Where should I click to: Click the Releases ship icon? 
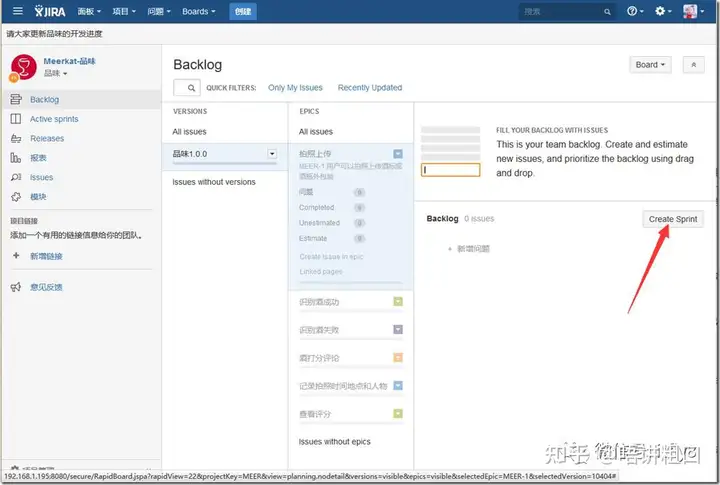16,138
